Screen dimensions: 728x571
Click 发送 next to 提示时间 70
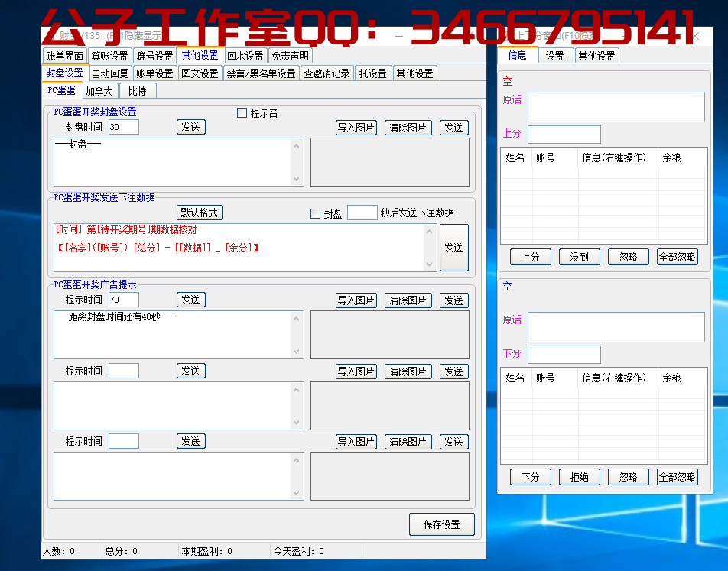[x=191, y=300]
